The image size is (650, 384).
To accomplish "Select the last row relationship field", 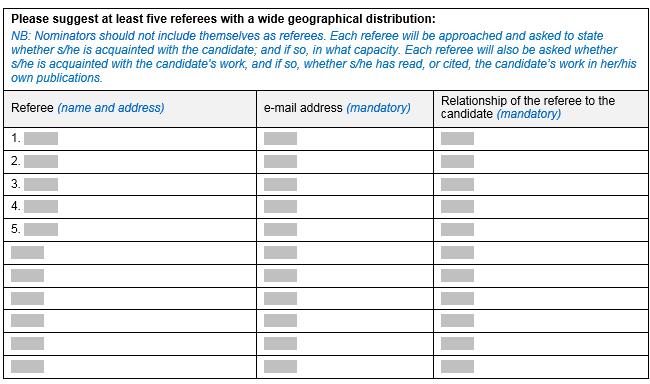I will [457, 366].
